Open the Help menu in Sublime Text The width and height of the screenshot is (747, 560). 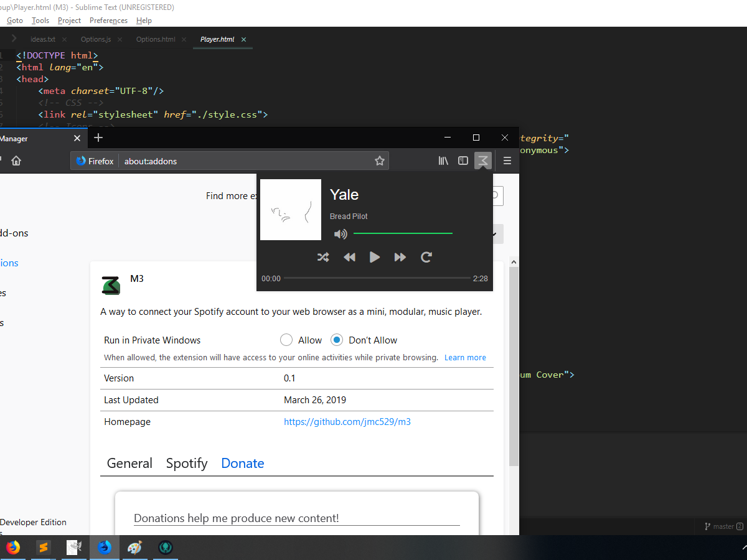144,21
